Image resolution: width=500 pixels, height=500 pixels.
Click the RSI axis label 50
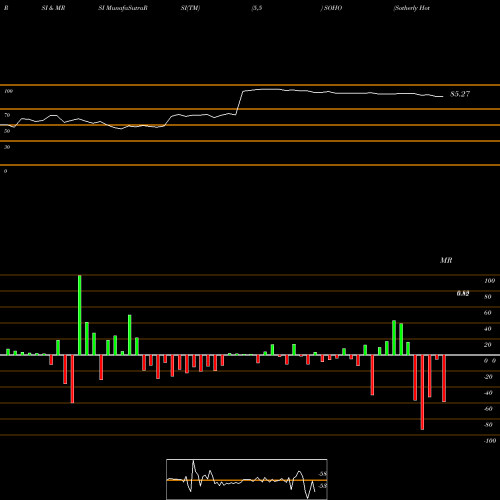tap(7, 131)
